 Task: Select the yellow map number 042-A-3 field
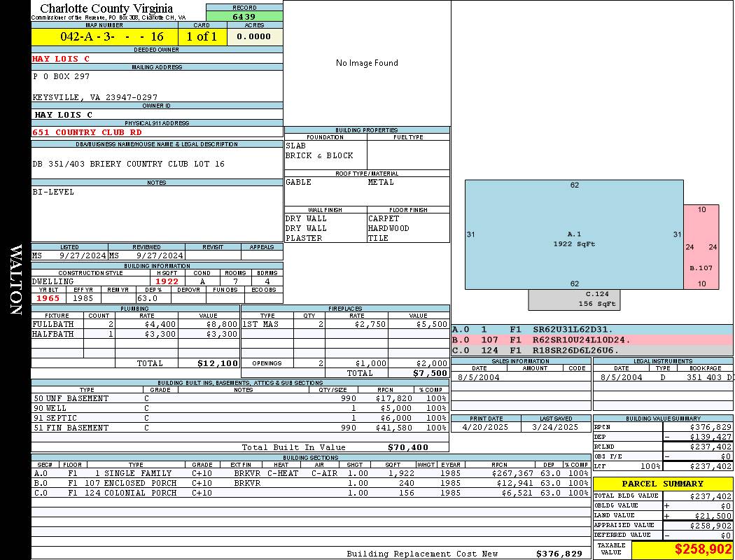tap(104, 36)
